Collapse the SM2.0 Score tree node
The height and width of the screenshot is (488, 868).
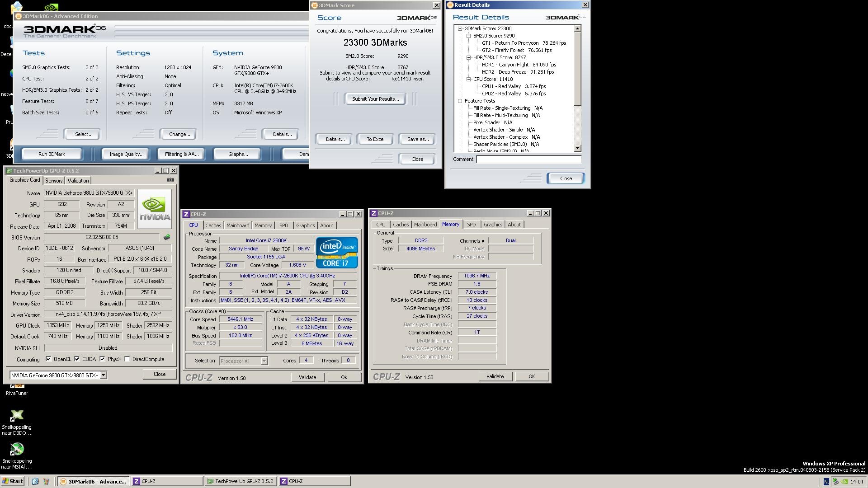(469, 36)
